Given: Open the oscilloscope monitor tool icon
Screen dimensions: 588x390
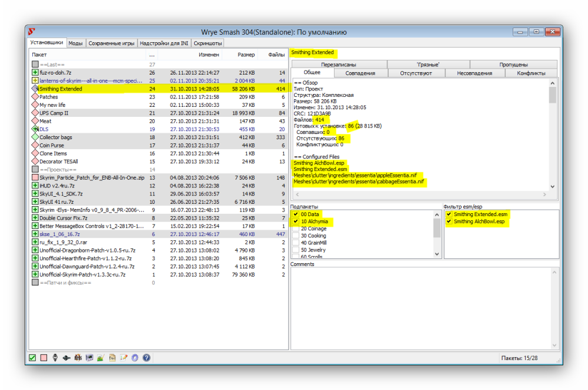Looking at the screenshot, I should pos(89,358).
